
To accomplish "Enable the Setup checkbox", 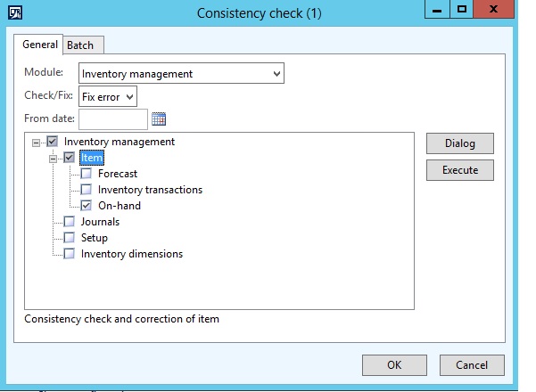I will tap(70, 238).
